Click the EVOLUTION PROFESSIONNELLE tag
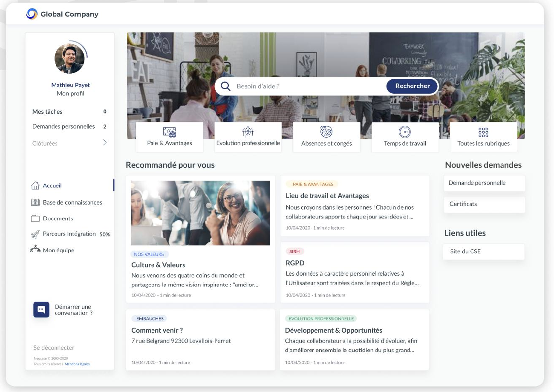554x392 pixels. pyautogui.click(x=321, y=319)
